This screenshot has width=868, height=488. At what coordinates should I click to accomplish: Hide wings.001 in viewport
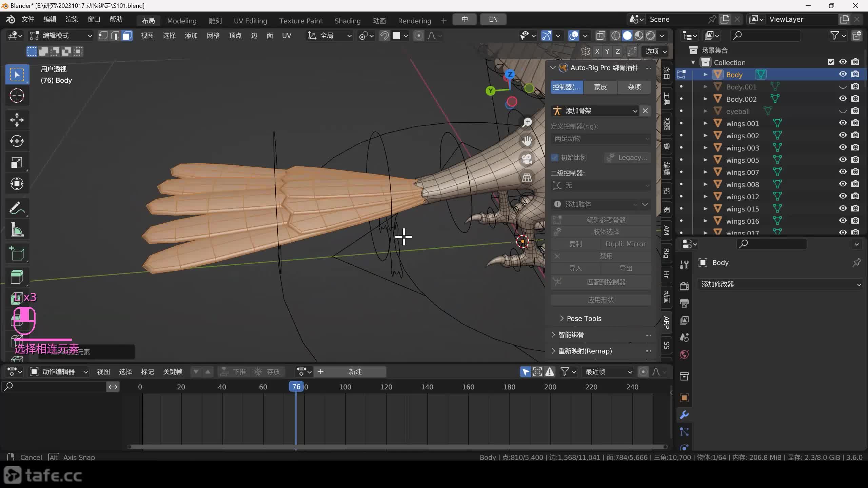click(843, 123)
